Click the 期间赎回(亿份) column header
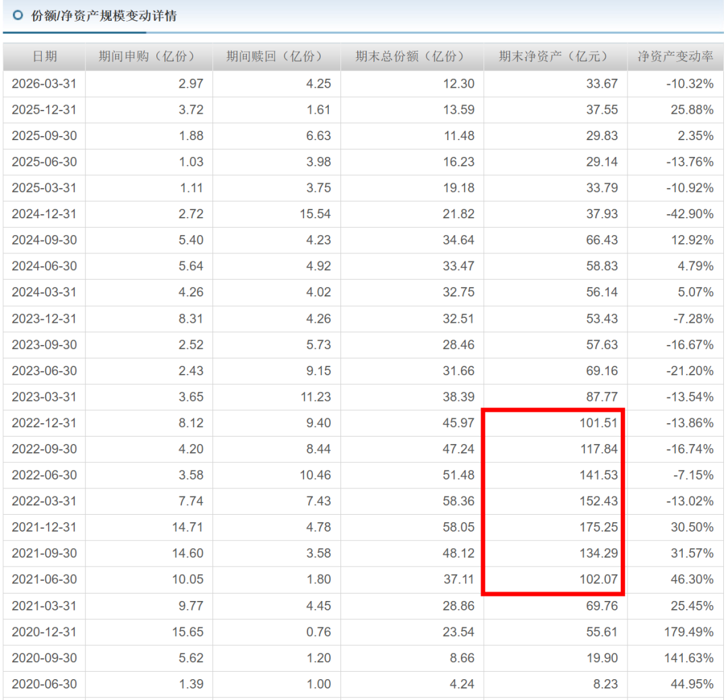The width and height of the screenshot is (728, 700). pos(277,57)
